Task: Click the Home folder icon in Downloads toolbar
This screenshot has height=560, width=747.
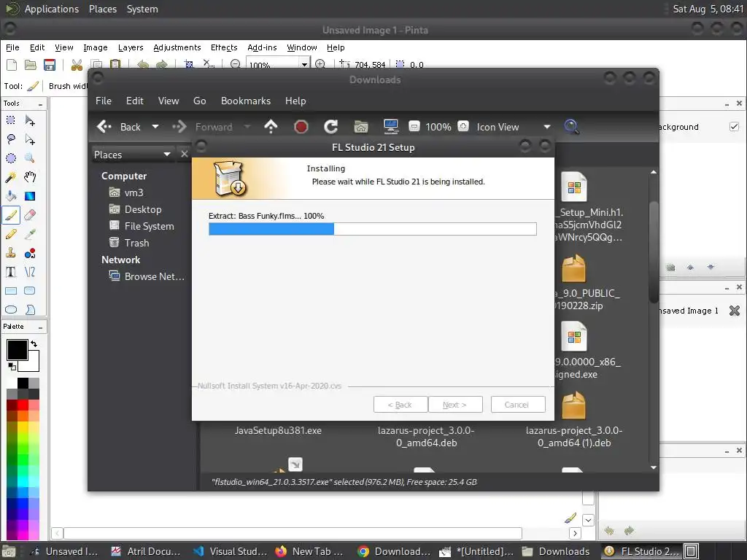Action: tap(361, 127)
